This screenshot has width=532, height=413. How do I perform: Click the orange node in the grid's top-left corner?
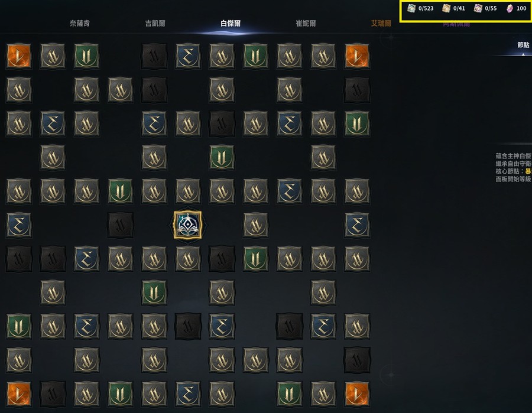[19, 56]
